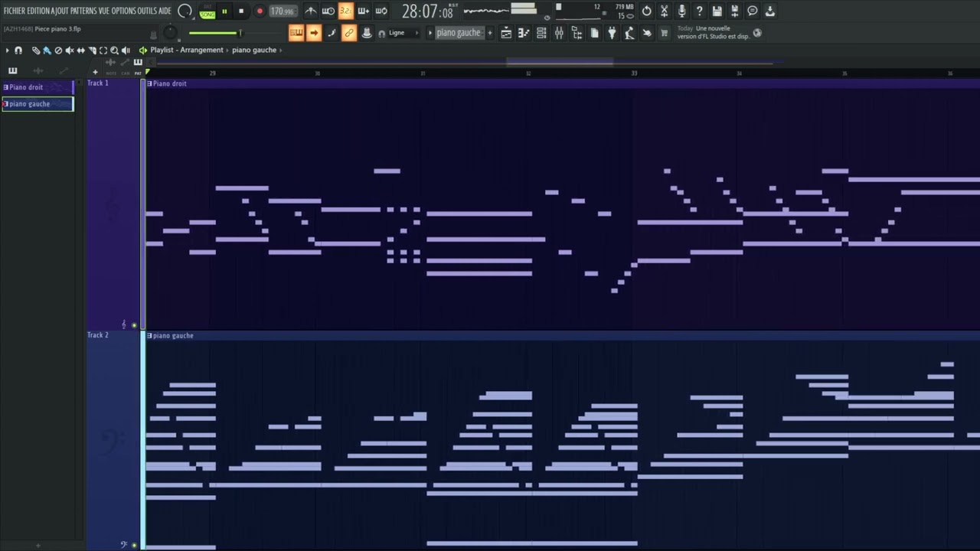Image resolution: width=980 pixels, height=551 pixels.
Task: Open the touch controller icon
Action: click(647, 33)
